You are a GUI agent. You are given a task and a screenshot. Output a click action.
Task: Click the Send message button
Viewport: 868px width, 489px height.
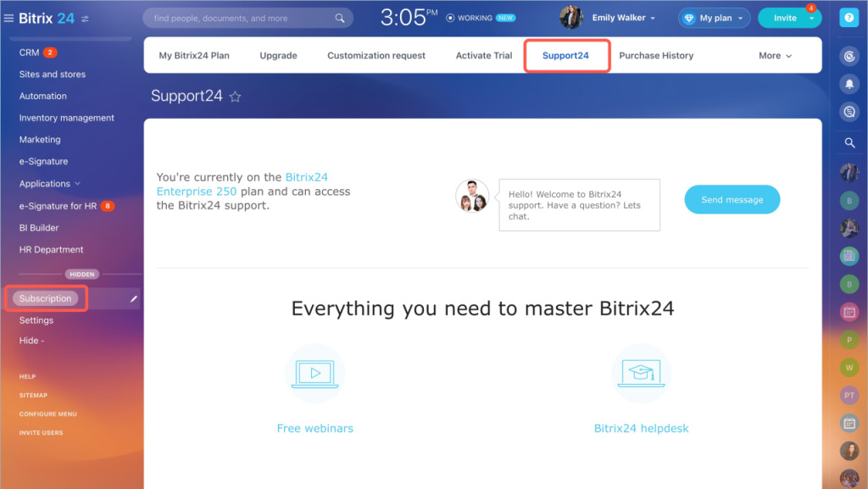[x=732, y=200]
